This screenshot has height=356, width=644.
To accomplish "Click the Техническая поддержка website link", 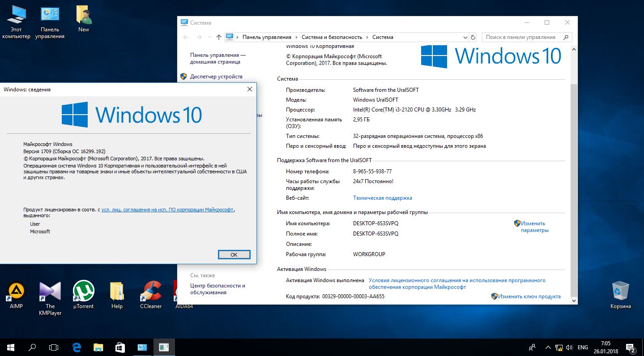I will coord(382,198).
